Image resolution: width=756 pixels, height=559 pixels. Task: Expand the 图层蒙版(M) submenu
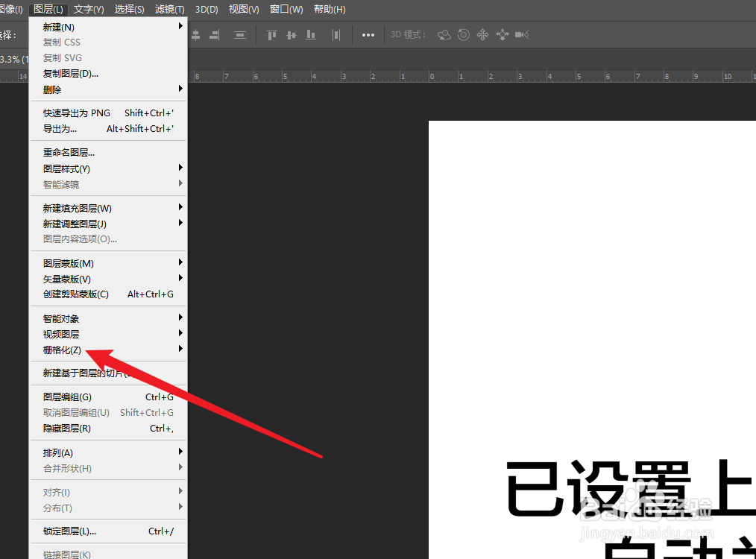[x=109, y=263]
